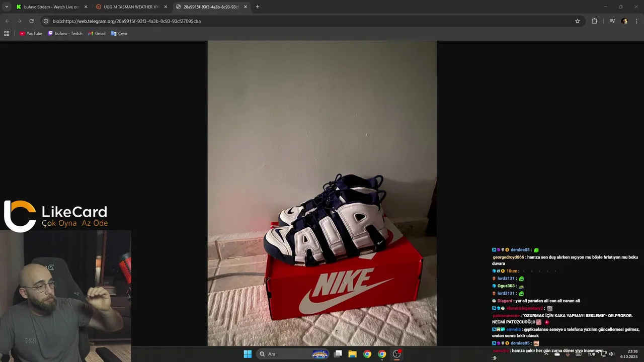This screenshot has width=644, height=362.
Task: Click the Nike sneaker photo
Action: pos(322,193)
